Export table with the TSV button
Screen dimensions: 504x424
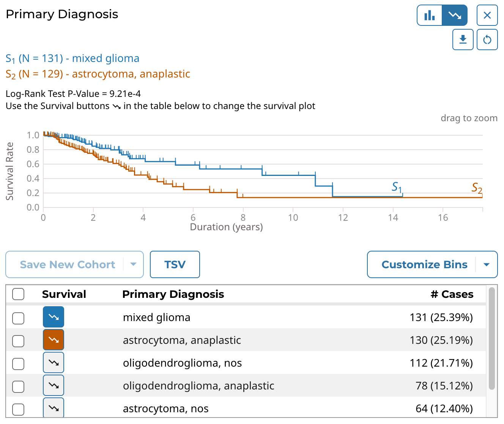point(175,264)
